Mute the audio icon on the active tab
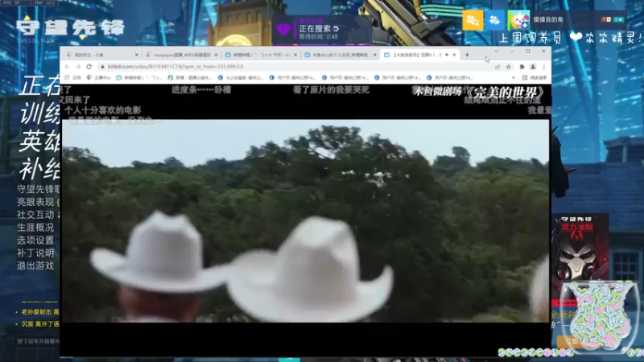 point(447,55)
